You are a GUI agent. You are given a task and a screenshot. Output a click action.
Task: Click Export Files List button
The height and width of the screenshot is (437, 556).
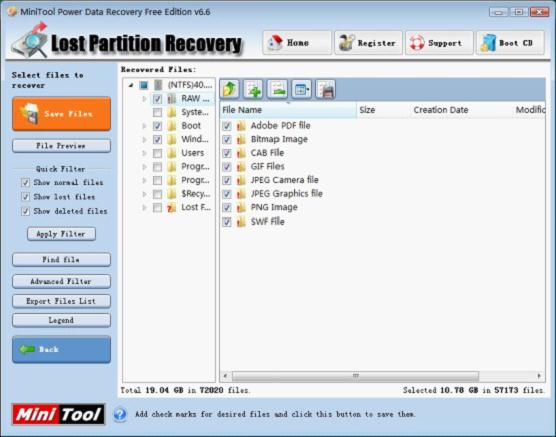[61, 301]
